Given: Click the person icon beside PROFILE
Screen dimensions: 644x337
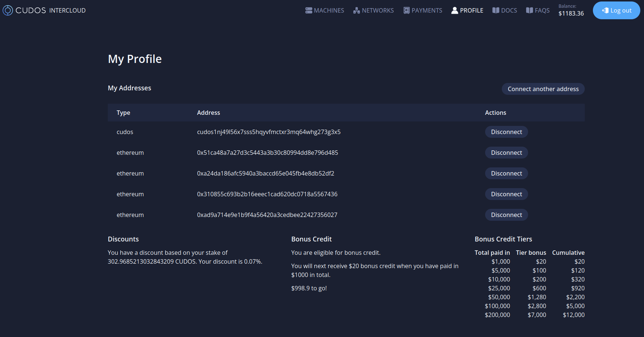Looking at the screenshot, I should tap(455, 10).
